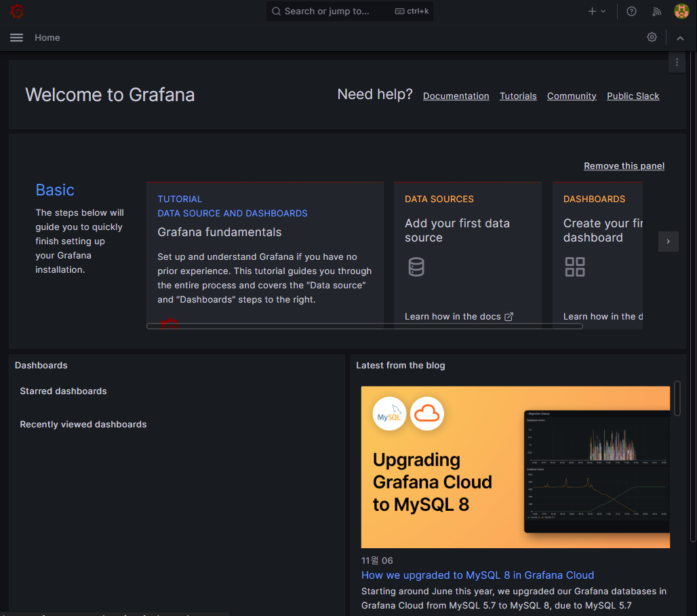Click the Latest from the blog panel title
This screenshot has height=616, width=697.
[400, 365]
